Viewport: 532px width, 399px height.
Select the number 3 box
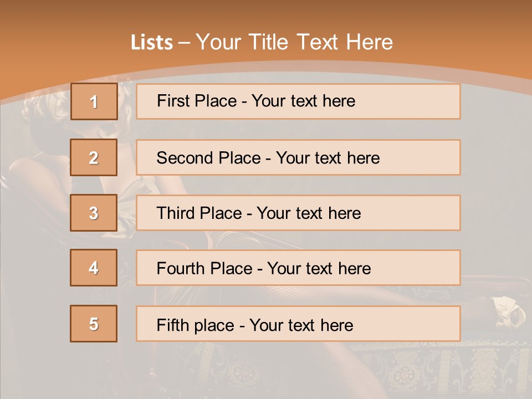(94, 213)
